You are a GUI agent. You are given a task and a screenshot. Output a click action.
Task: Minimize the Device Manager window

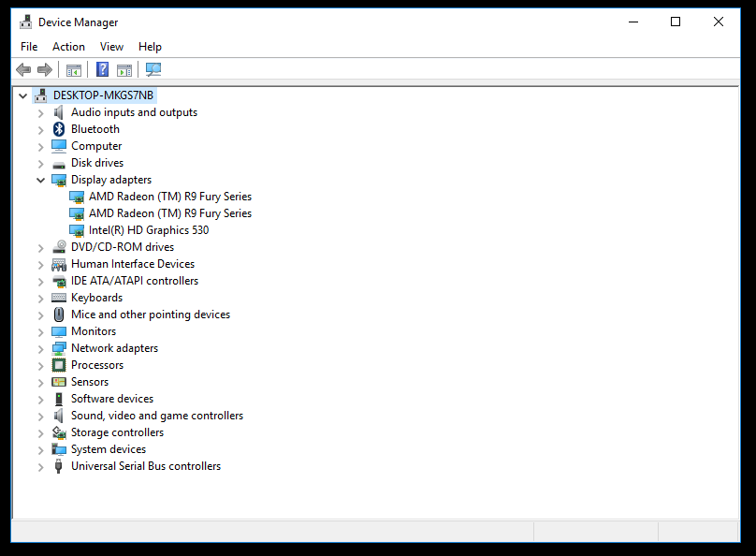tap(633, 22)
